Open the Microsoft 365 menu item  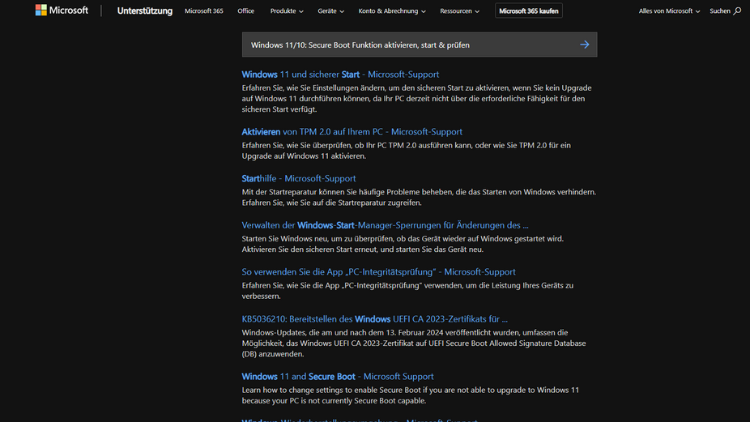point(204,11)
